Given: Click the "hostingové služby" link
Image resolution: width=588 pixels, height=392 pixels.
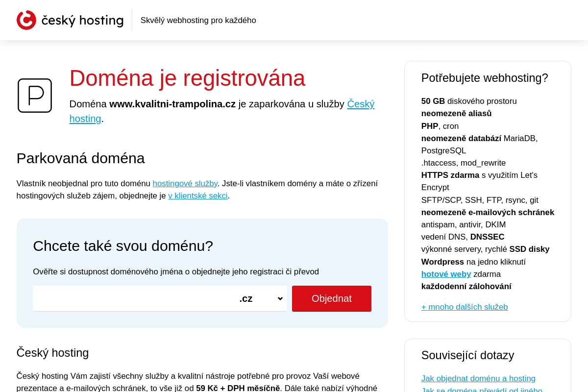Looking at the screenshot, I should [185, 183].
